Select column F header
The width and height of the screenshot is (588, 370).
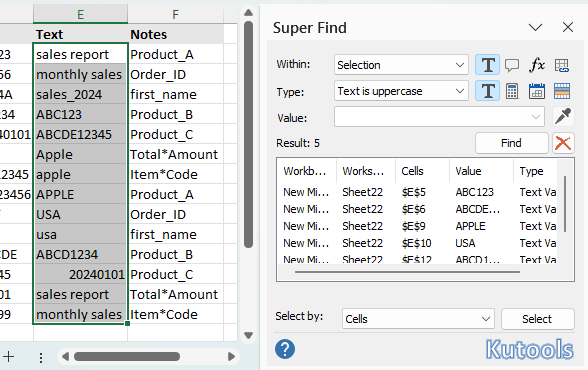175,15
